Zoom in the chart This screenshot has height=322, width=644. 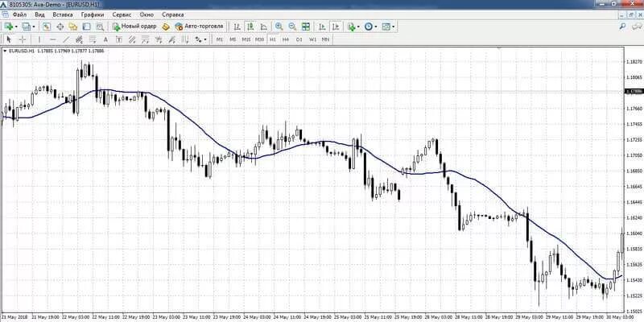(279, 27)
